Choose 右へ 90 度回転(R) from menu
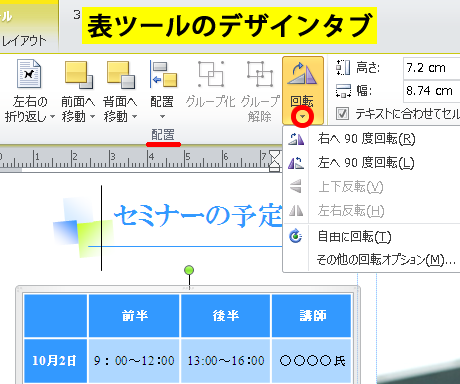Image resolution: width=460 pixels, height=384 pixels. [371, 138]
